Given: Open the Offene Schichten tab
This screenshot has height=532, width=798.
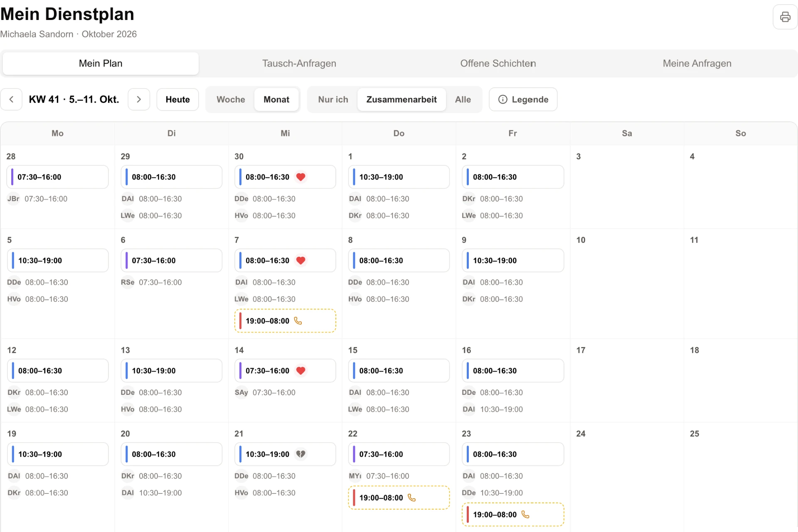Looking at the screenshot, I should click(498, 64).
